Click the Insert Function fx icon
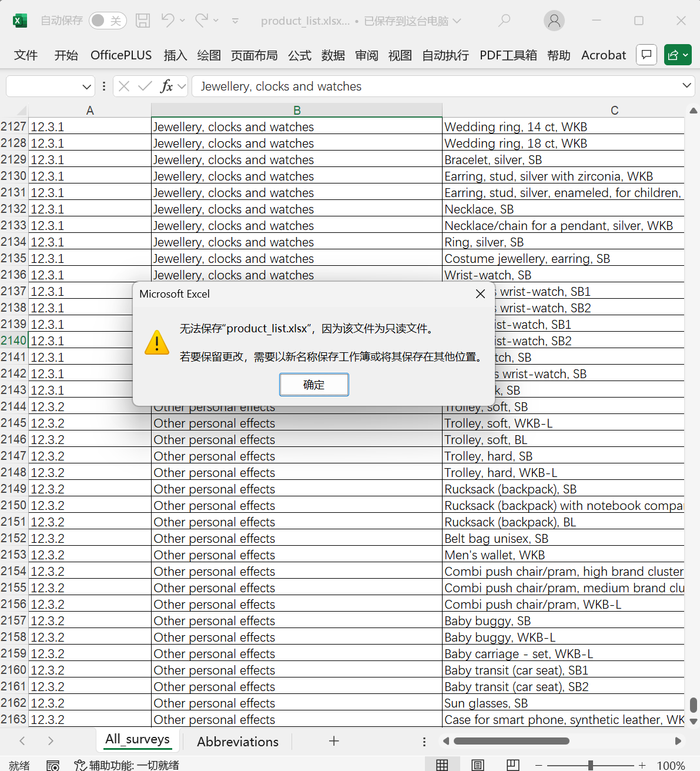 (166, 86)
